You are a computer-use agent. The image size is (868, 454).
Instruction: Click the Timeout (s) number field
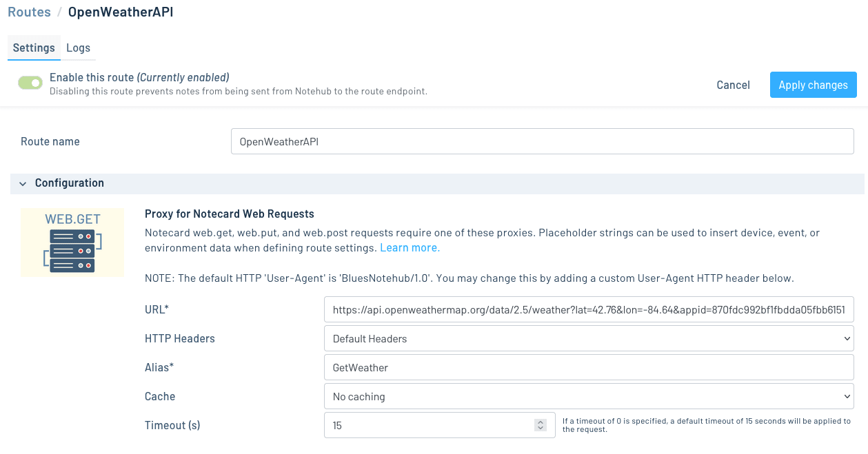tap(439, 426)
